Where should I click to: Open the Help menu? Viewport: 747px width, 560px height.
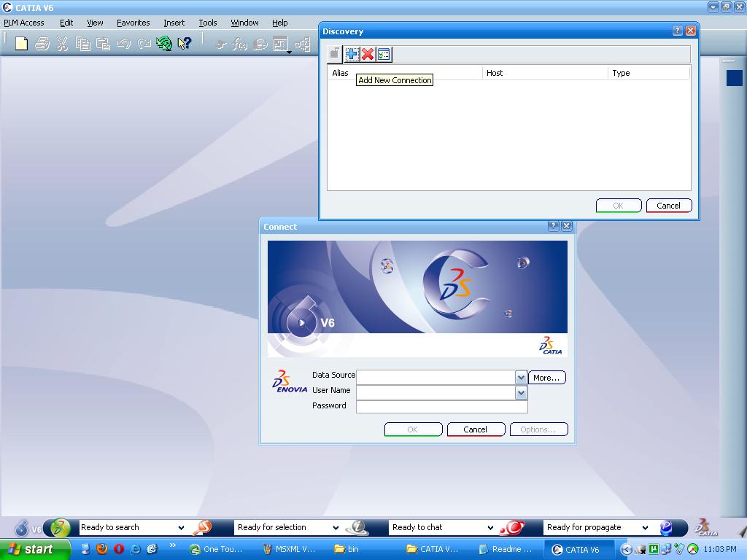279,23
